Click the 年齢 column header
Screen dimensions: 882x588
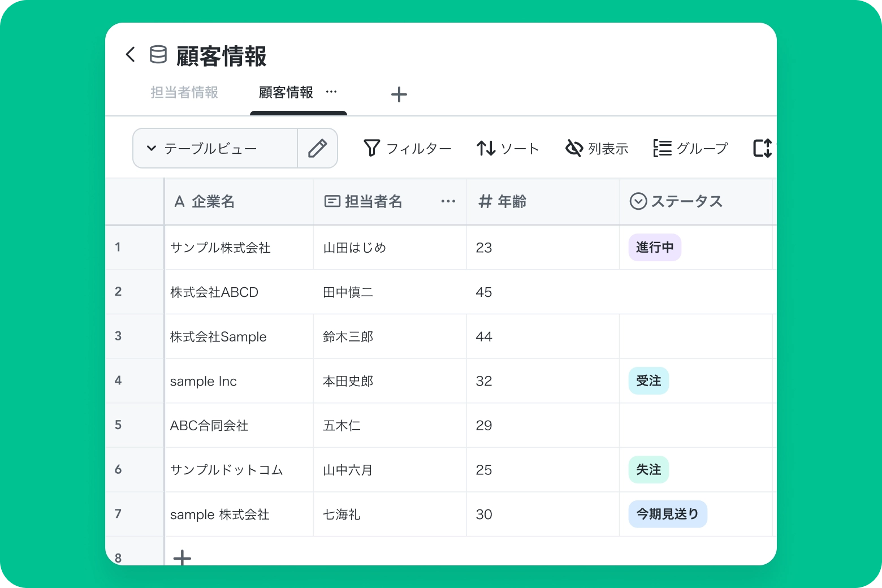tap(512, 202)
